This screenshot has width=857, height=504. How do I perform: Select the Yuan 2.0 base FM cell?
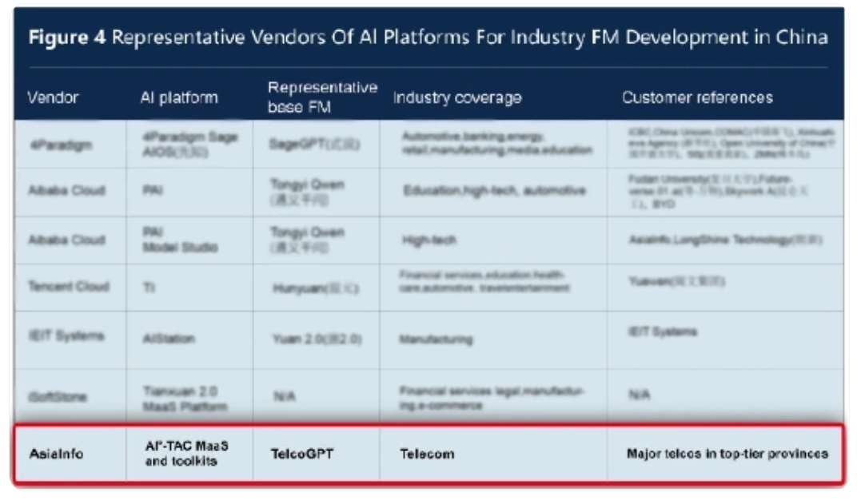point(316,339)
